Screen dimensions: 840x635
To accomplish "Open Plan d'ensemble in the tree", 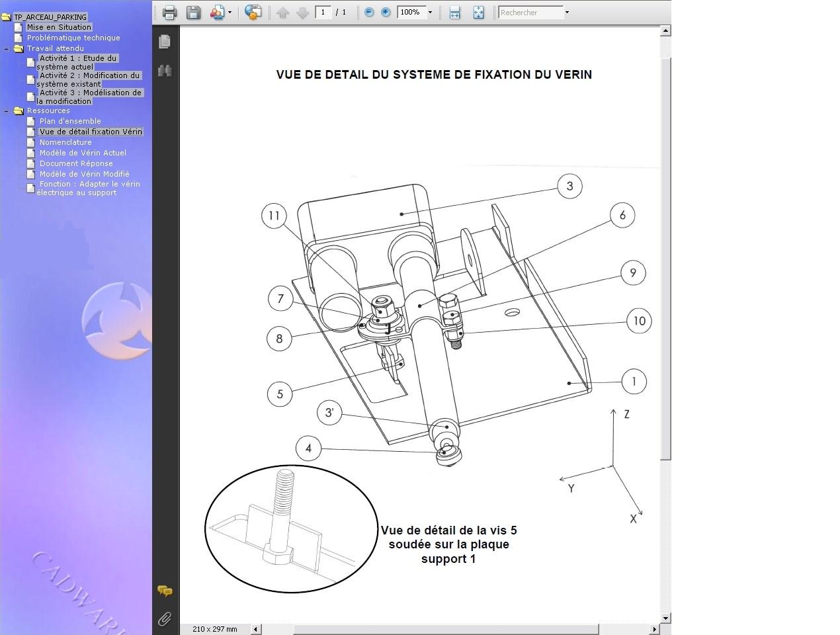I will (x=70, y=121).
